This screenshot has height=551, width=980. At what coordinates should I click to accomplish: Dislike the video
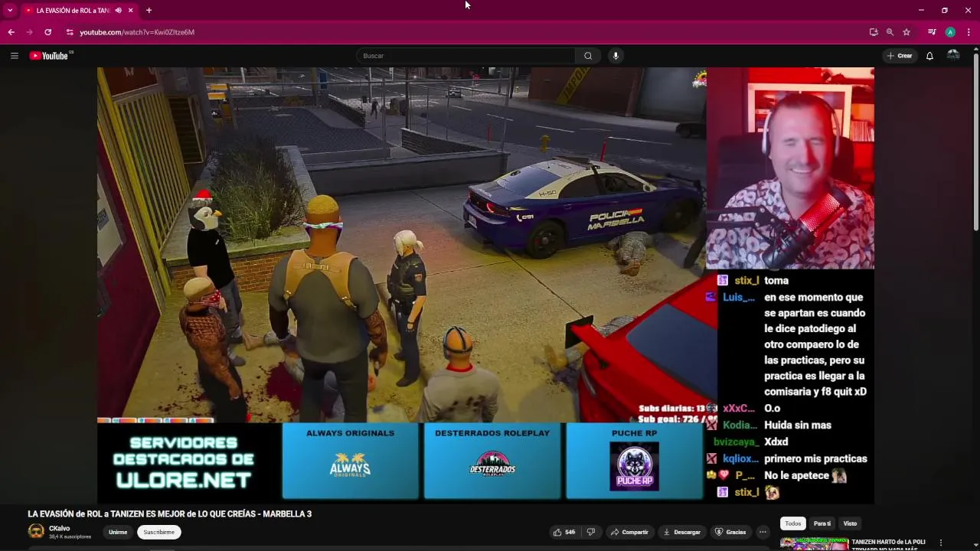pyautogui.click(x=591, y=532)
